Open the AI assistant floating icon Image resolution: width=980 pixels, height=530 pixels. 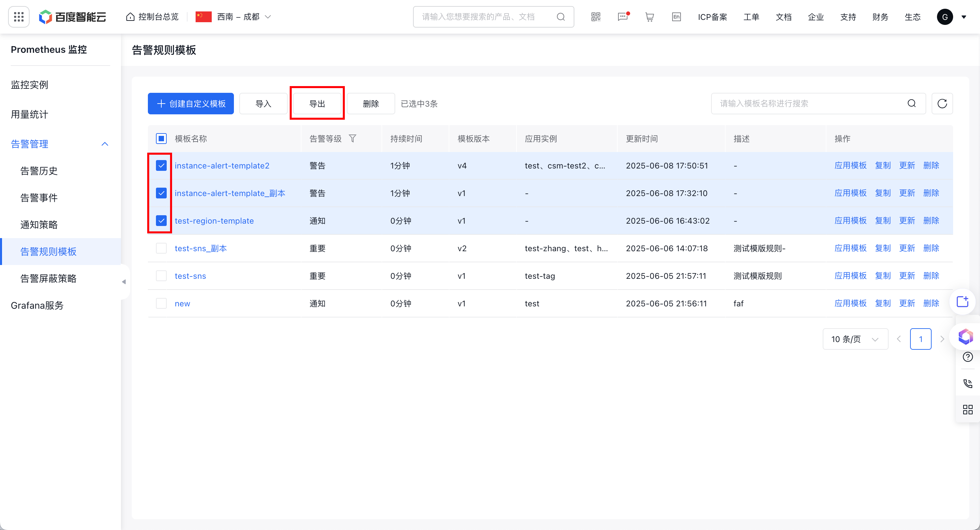[966, 337]
